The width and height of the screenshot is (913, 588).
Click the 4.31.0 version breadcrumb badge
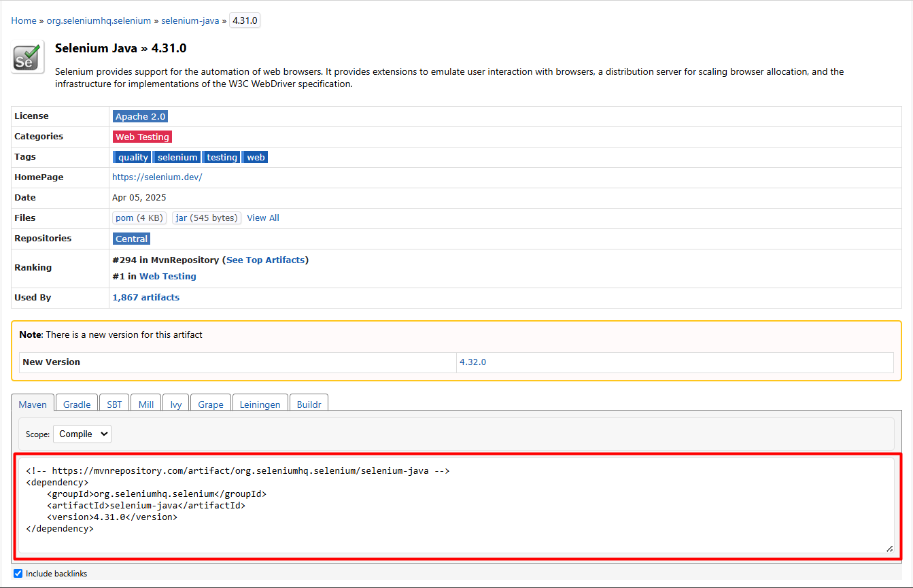(245, 20)
